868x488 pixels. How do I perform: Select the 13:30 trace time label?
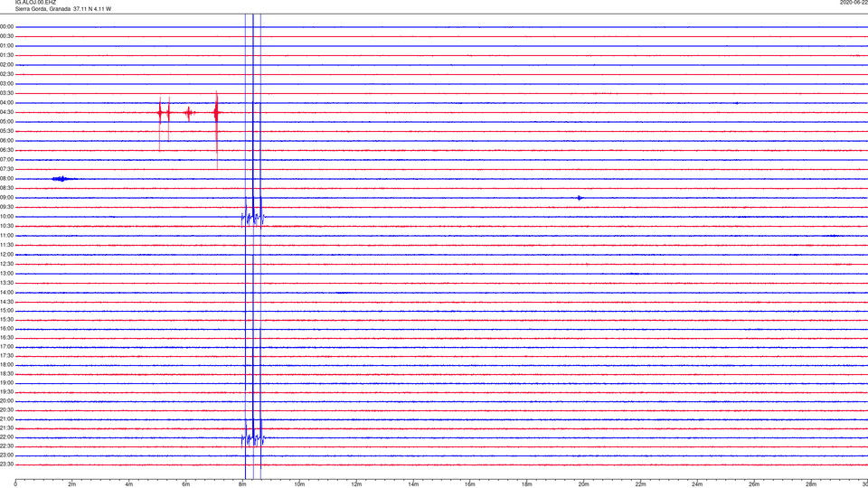tap(7, 283)
